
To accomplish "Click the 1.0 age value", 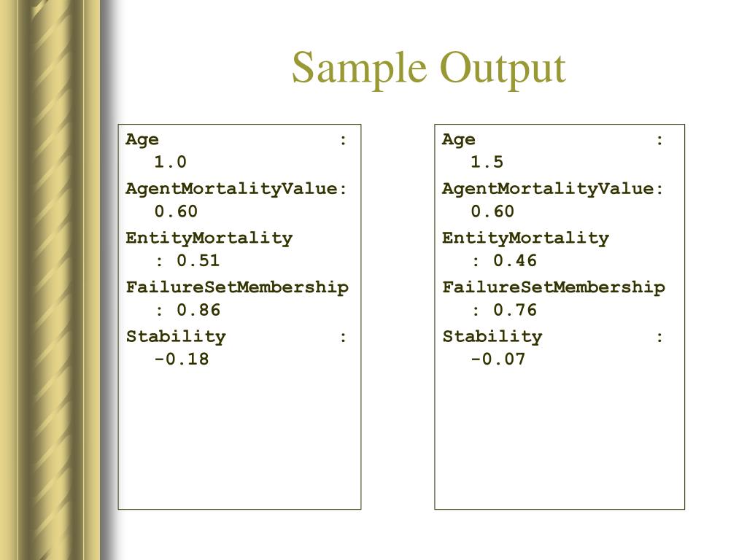I will tap(170, 162).
